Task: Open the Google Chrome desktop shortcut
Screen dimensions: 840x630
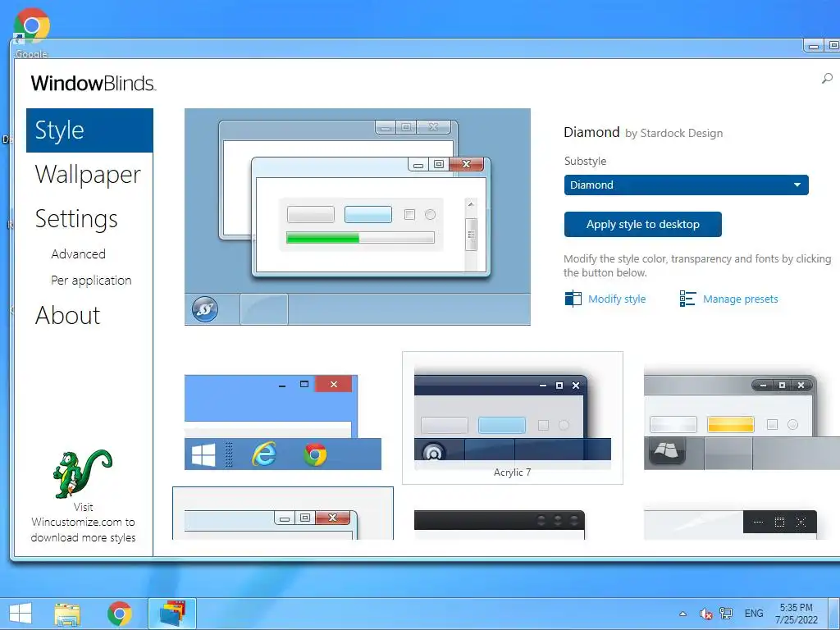Action: click(x=32, y=32)
